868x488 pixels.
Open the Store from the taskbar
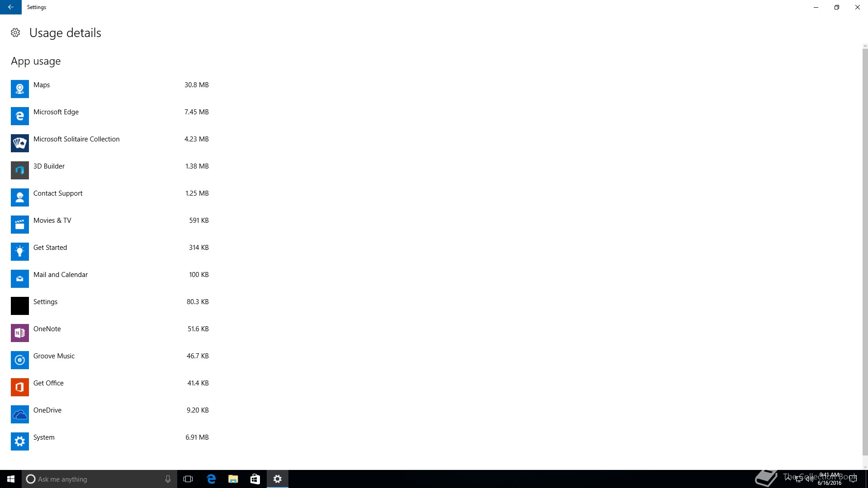[x=255, y=479]
